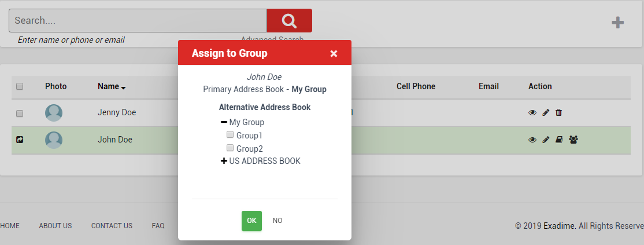Edit Jenny Doe with pencil icon
This screenshot has width=644, height=245.
546,112
